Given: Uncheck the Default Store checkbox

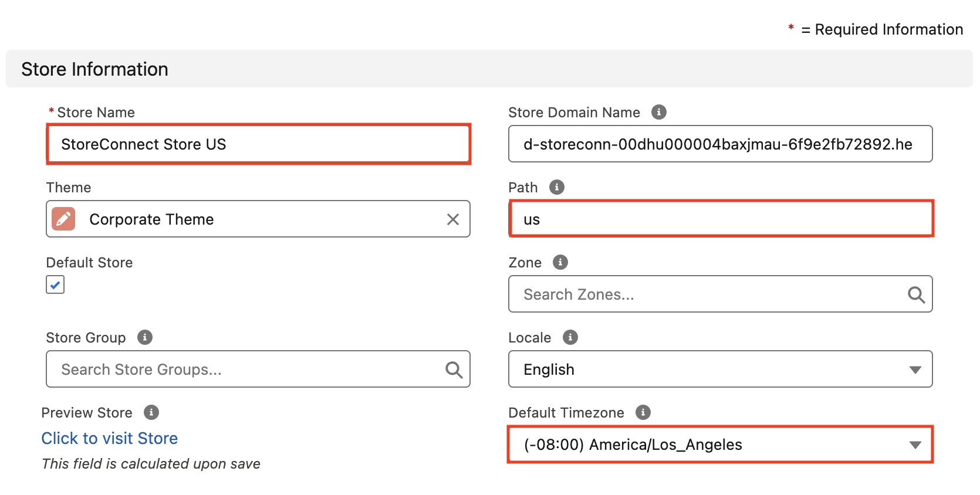Looking at the screenshot, I should tap(55, 285).
